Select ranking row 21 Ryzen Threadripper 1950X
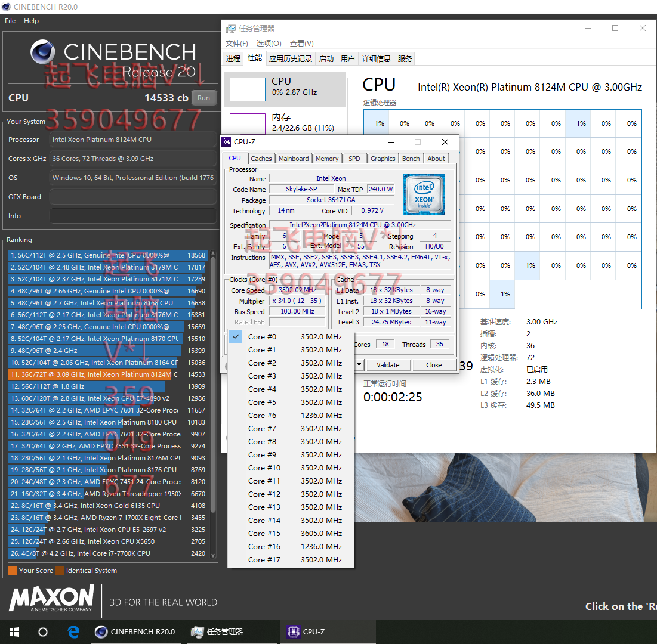 [107, 494]
